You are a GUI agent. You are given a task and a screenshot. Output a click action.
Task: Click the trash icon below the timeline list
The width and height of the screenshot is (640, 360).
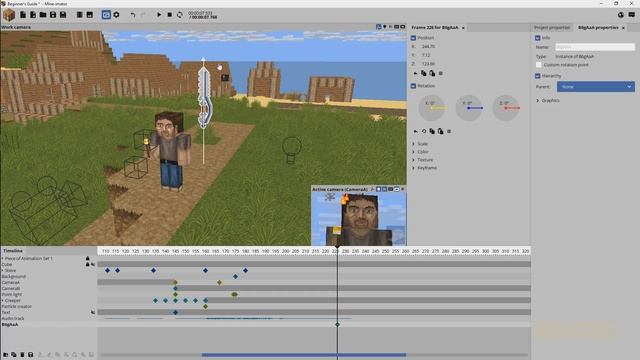click(x=22, y=355)
